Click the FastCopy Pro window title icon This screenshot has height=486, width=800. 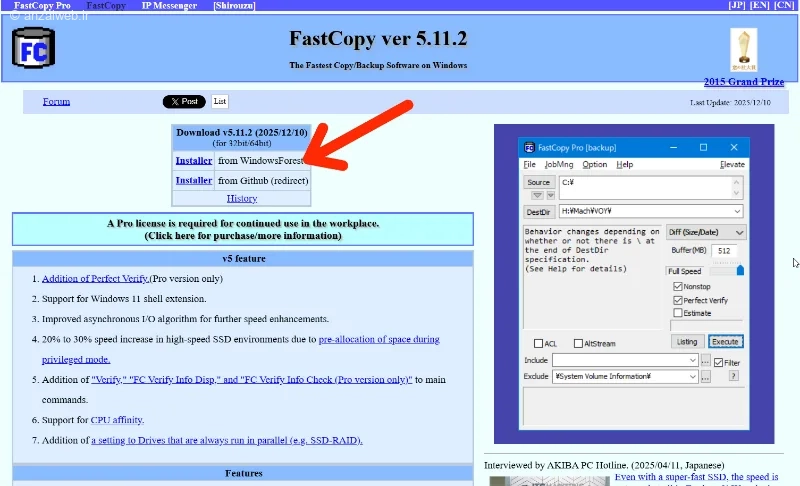[x=529, y=147]
